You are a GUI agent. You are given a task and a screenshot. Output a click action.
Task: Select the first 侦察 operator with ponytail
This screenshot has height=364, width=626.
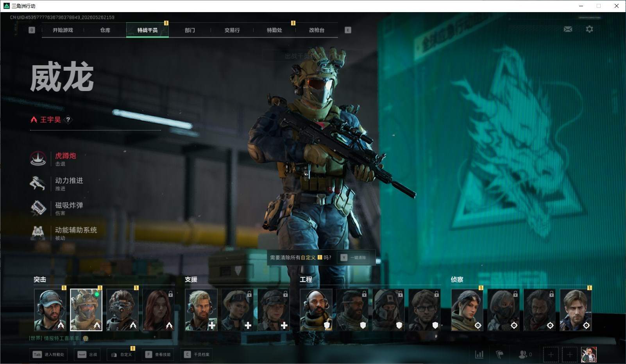click(467, 310)
